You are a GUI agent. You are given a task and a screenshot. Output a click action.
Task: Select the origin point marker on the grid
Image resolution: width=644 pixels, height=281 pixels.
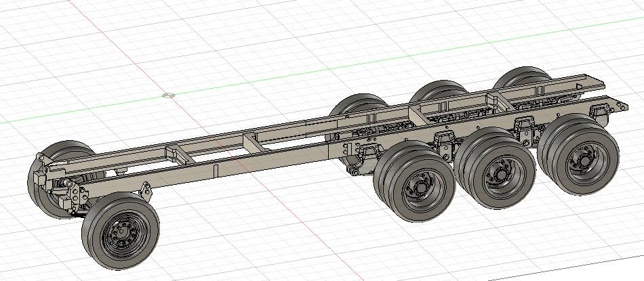(x=168, y=95)
